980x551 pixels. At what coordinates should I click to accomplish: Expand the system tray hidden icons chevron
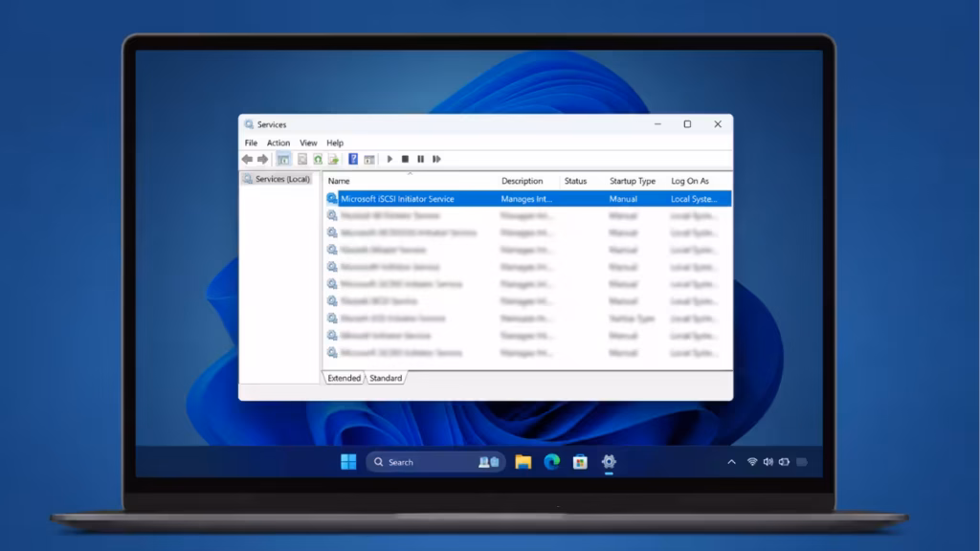[731, 462]
